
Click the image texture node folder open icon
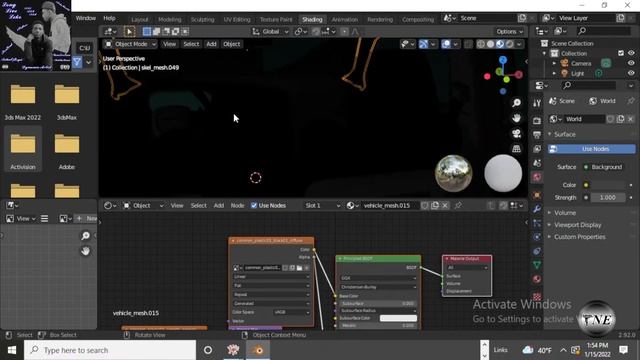300,268
